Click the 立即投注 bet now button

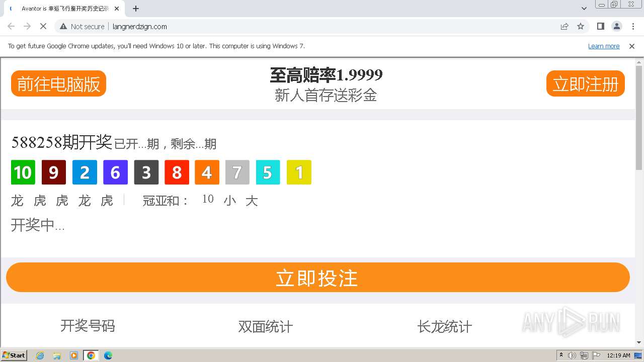pos(317,278)
